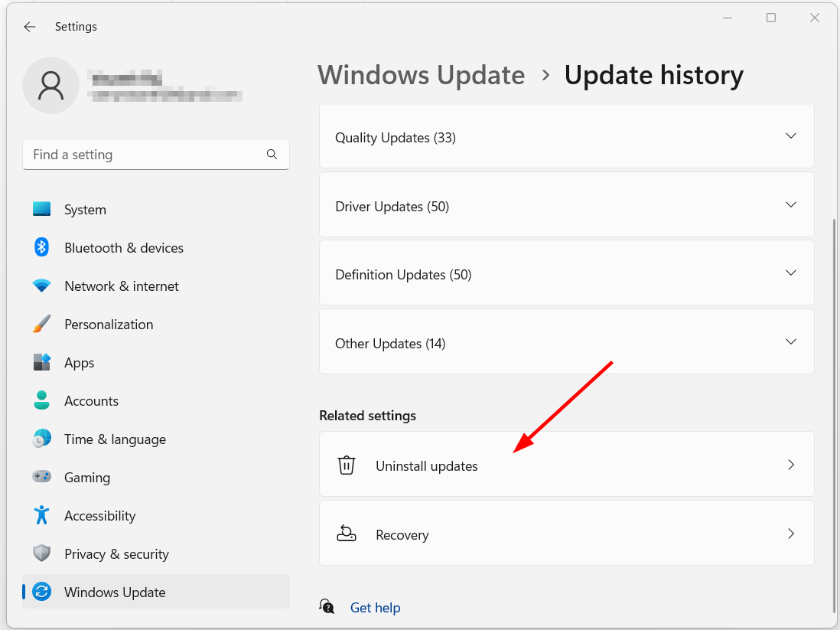
Task: Click the Quality Updates (33) label
Action: pos(396,138)
